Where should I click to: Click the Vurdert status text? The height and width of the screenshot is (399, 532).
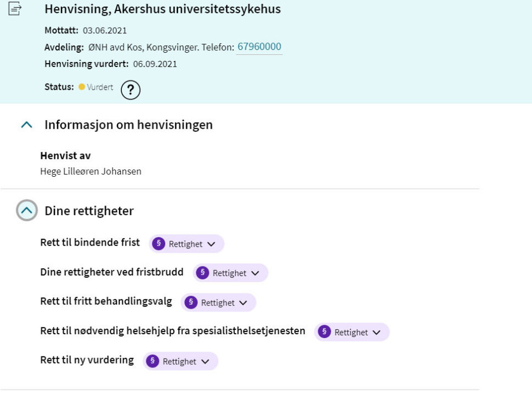pos(100,87)
